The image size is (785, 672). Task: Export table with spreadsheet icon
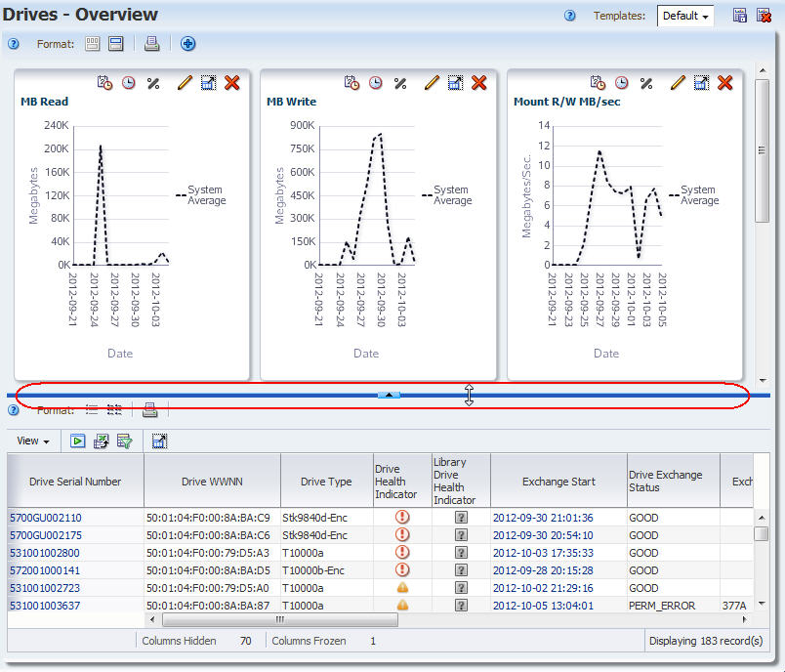102,441
